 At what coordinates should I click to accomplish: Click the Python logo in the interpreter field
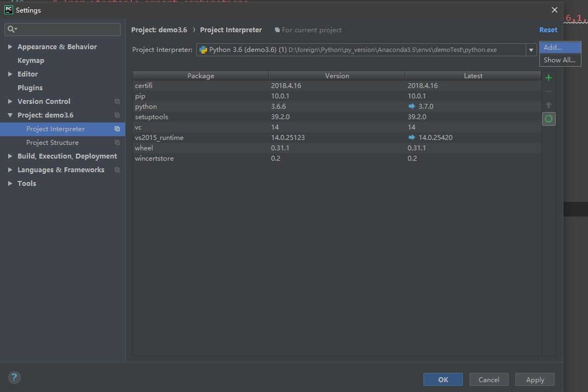tap(203, 49)
